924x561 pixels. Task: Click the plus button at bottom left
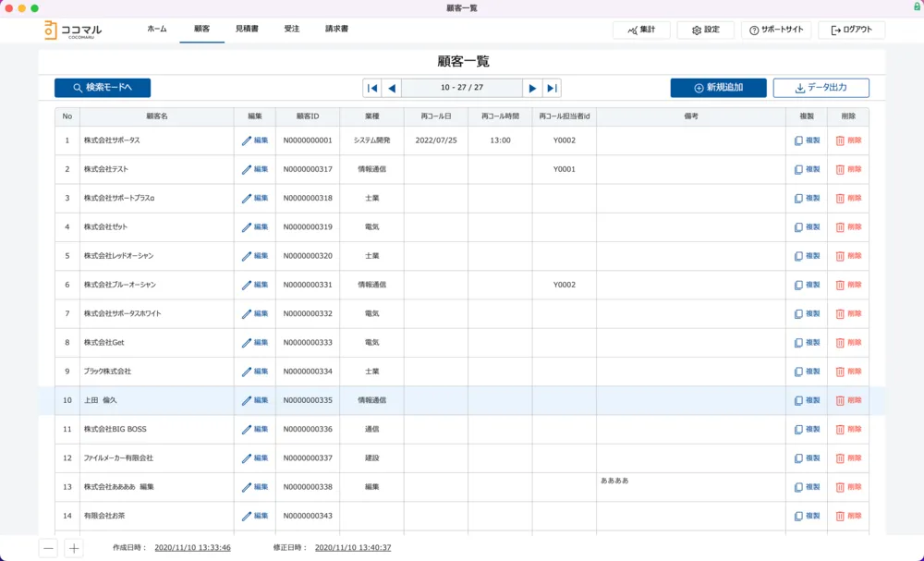pos(75,548)
